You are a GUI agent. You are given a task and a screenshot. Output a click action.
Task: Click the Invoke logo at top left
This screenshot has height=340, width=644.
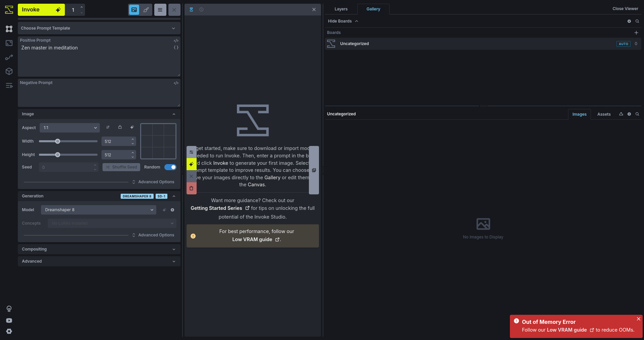click(9, 10)
